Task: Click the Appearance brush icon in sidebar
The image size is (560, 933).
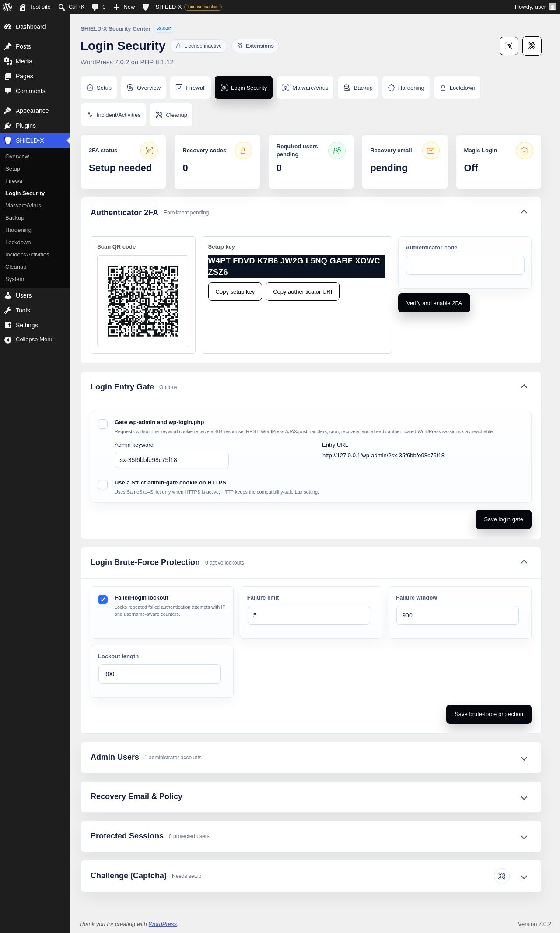Action: pyautogui.click(x=8, y=111)
